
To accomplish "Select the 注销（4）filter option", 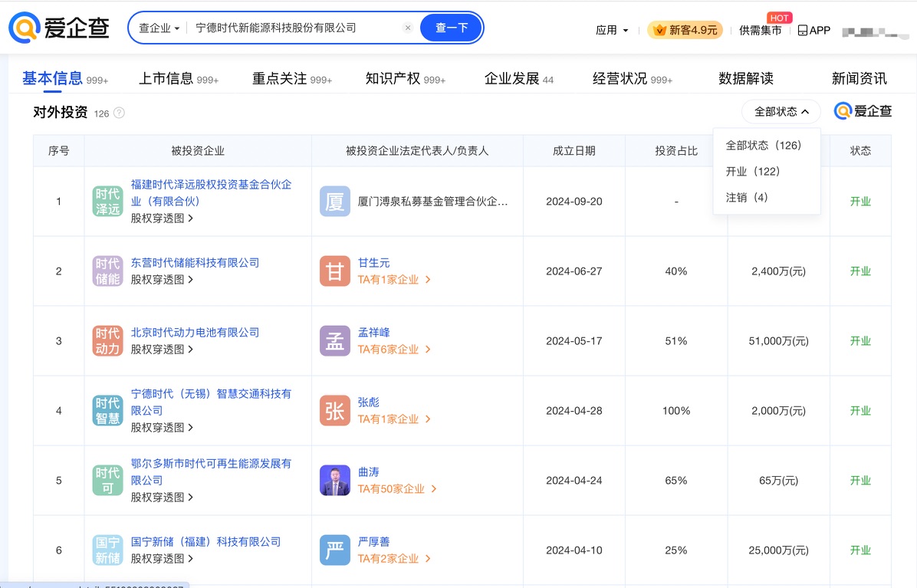I will (747, 197).
